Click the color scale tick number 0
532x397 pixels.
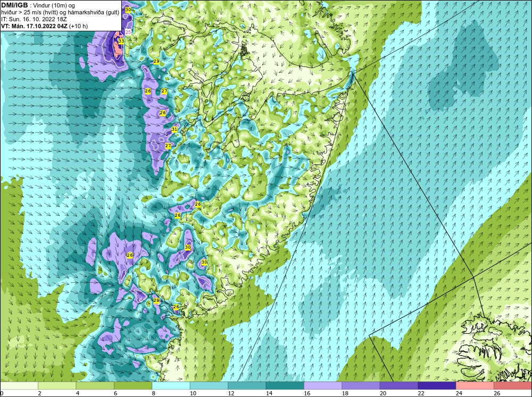coord(2,393)
